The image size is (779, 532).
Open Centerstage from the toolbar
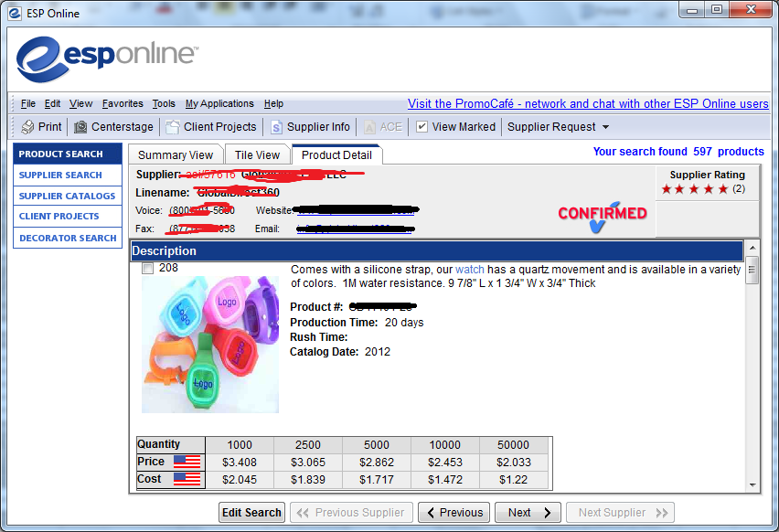tap(113, 127)
